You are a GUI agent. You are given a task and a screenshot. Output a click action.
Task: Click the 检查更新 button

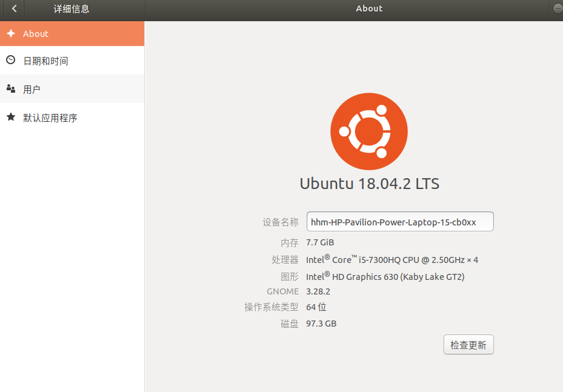pos(468,344)
